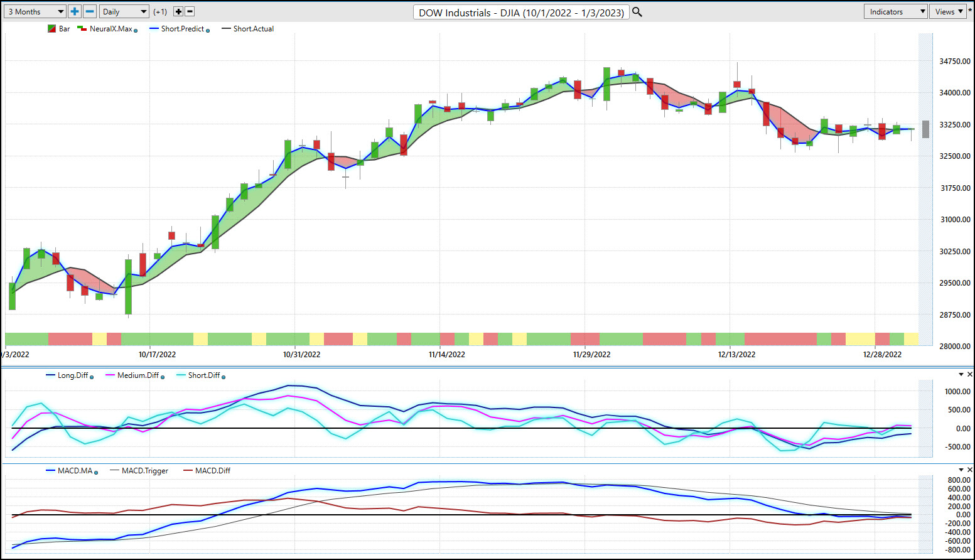Select the MACD.Diff legend label

tap(213, 471)
